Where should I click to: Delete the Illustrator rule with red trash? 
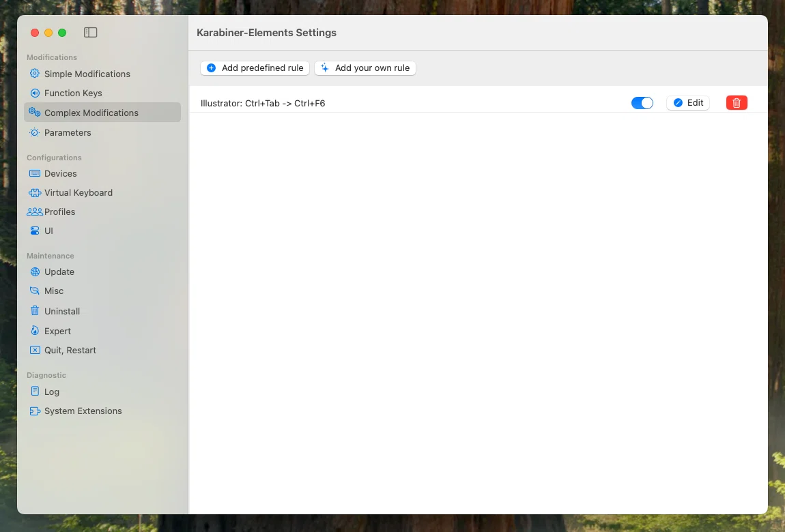pos(737,102)
